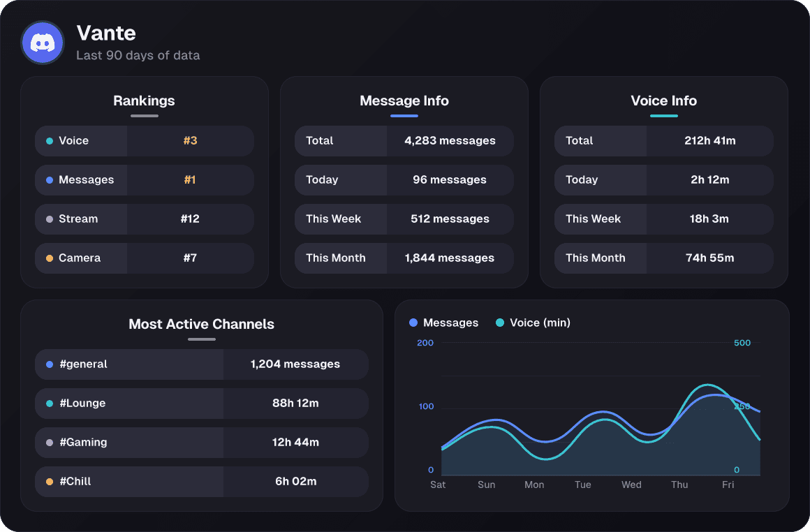Click the 6h 02m Chill value
The height and width of the screenshot is (532, 810).
pos(295,481)
